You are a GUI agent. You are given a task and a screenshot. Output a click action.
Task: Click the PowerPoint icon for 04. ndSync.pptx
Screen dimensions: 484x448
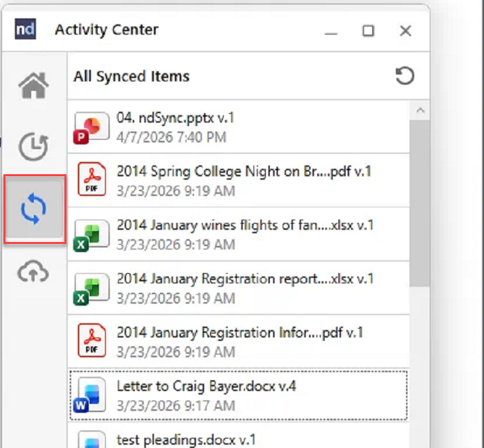(x=92, y=127)
